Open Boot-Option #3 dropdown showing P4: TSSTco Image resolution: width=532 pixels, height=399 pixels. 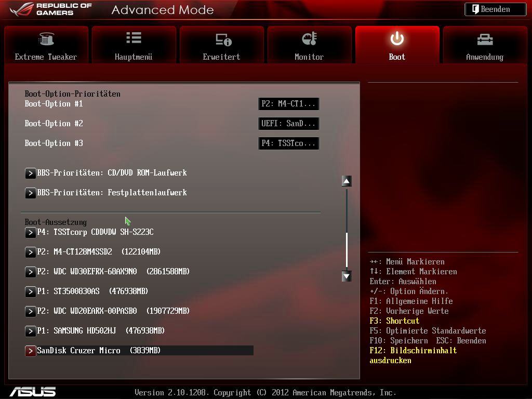pos(289,143)
